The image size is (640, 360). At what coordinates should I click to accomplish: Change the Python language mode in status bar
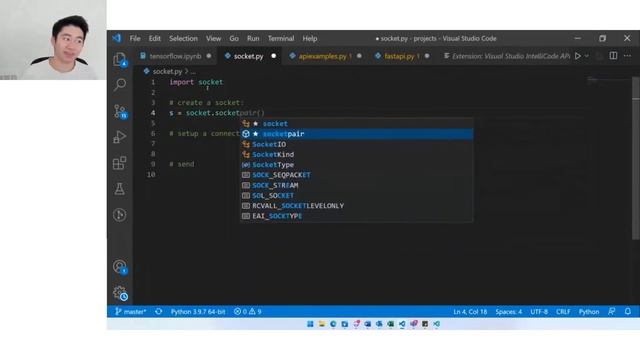point(589,311)
